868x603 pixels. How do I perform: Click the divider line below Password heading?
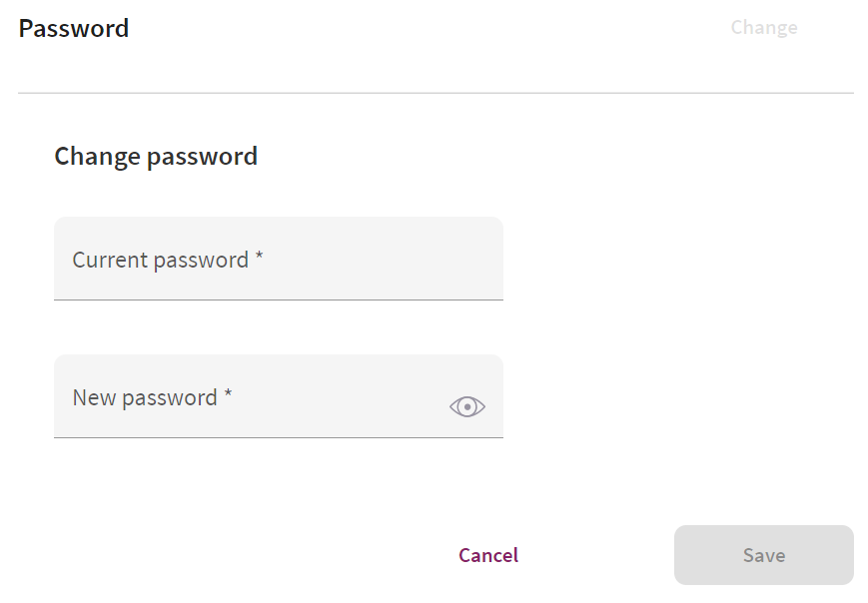coord(435,93)
